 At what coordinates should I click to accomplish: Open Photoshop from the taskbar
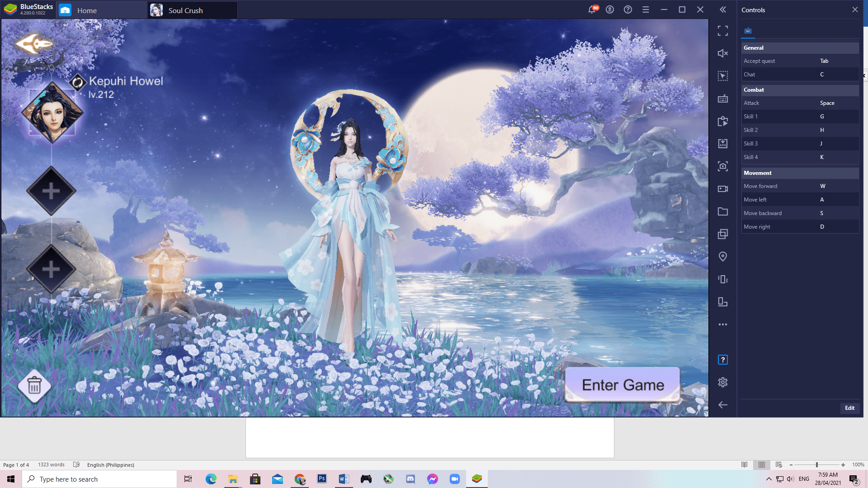(322, 479)
